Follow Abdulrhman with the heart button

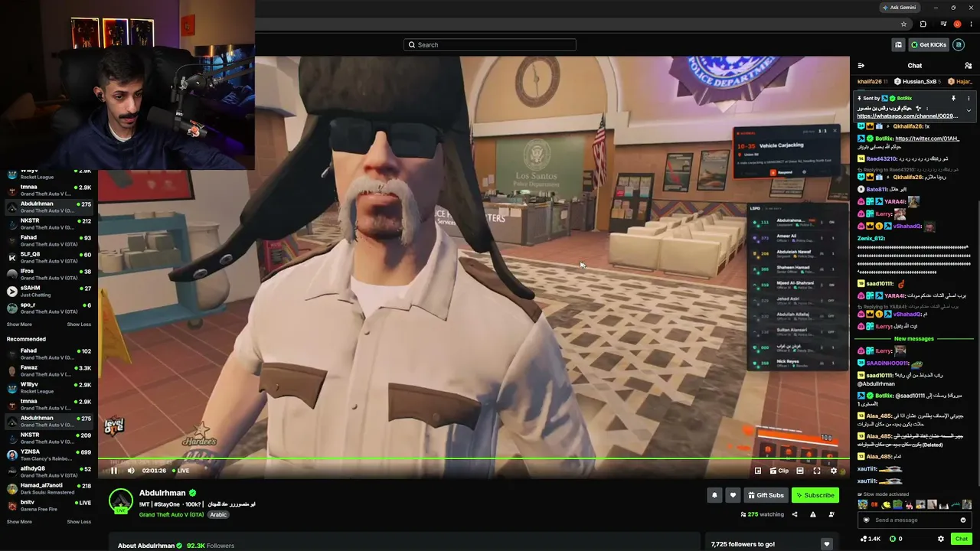(733, 495)
